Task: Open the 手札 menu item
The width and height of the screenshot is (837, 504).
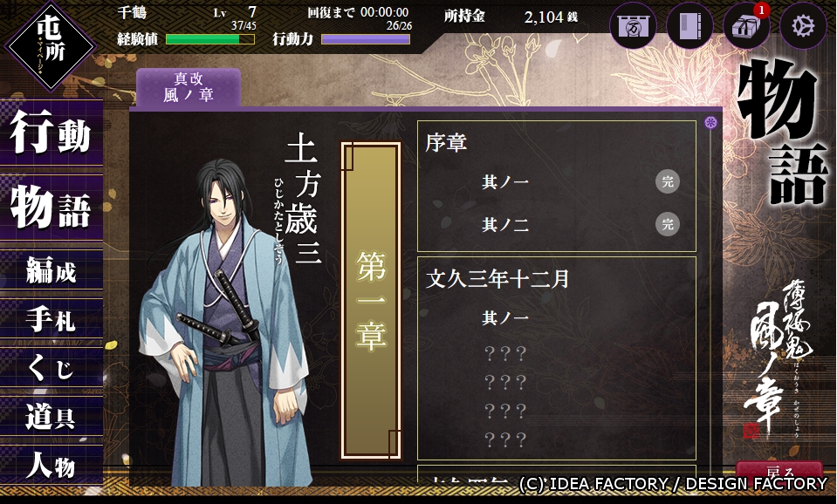Action: tap(51, 319)
